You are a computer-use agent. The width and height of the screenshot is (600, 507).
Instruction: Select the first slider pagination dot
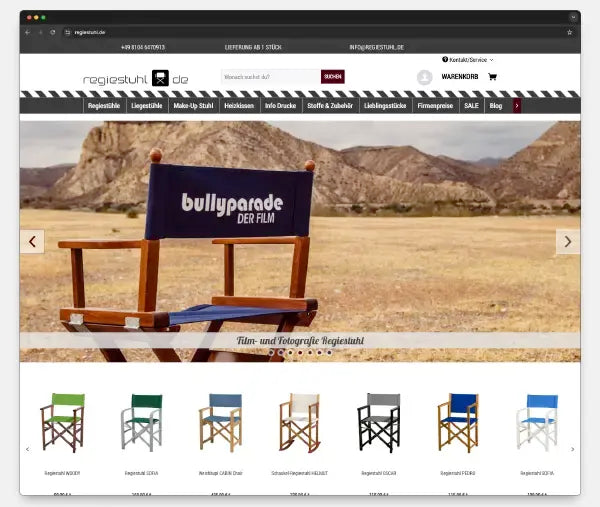pyautogui.click(x=271, y=352)
